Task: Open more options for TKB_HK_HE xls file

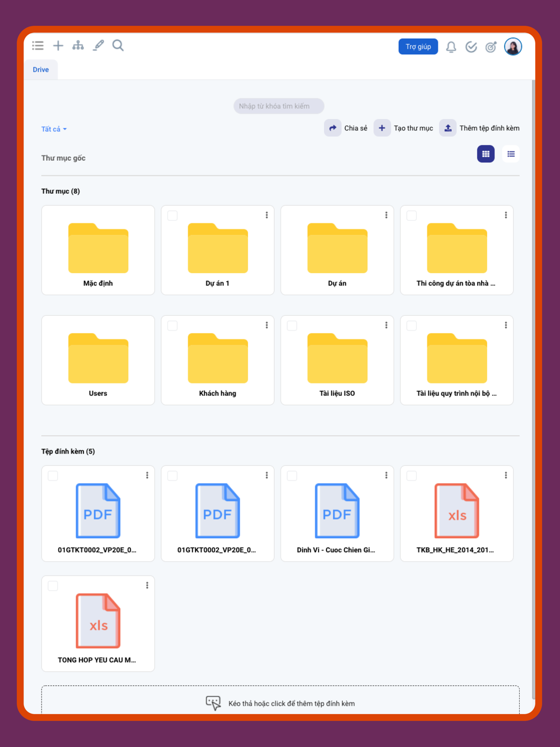Action: [x=506, y=475]
